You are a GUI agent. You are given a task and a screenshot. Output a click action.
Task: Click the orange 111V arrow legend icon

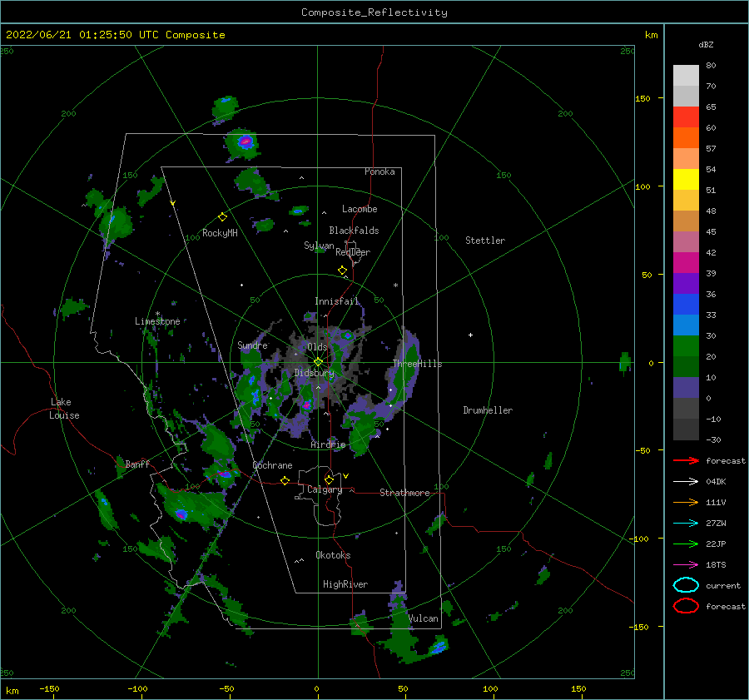click(686, 502)
